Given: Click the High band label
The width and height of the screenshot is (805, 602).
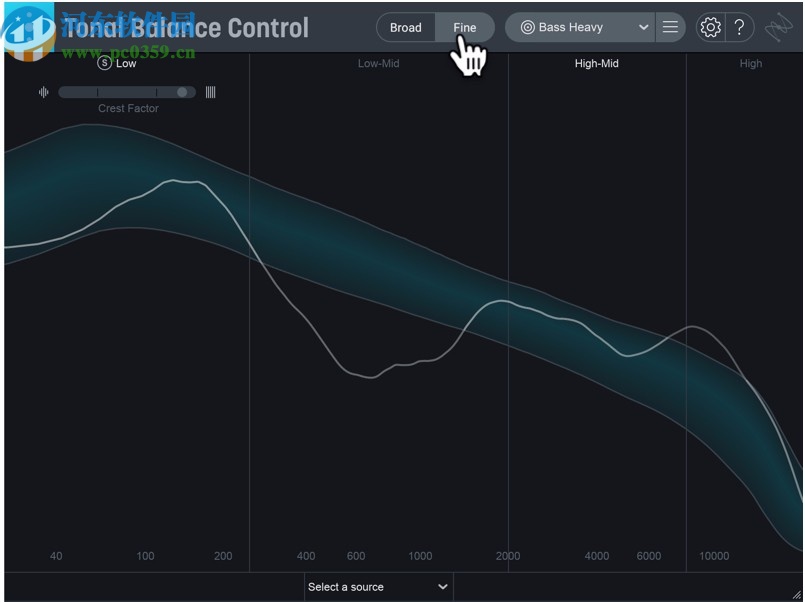Looking at the screenshot, I should tap(751, 63).
